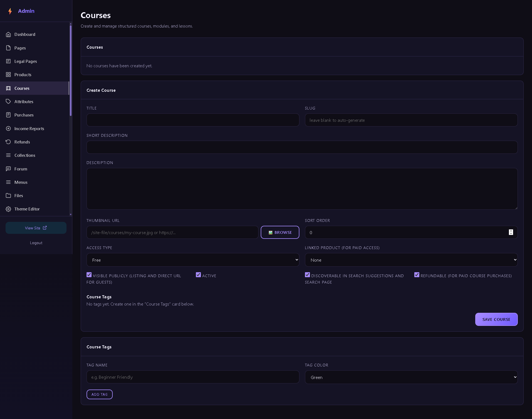Click the Collections list icon
532x419 pixels.
(x=8, y=155)
